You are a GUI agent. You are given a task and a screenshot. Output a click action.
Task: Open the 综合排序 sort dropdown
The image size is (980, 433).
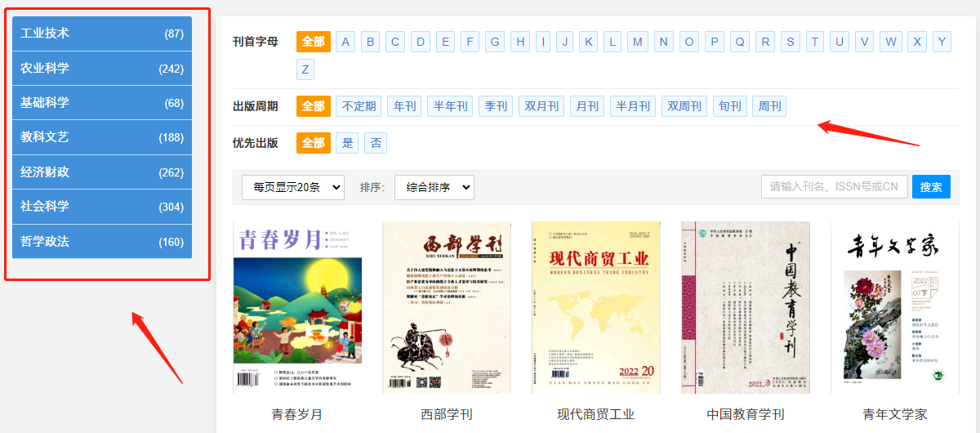(x=434, y=187)
